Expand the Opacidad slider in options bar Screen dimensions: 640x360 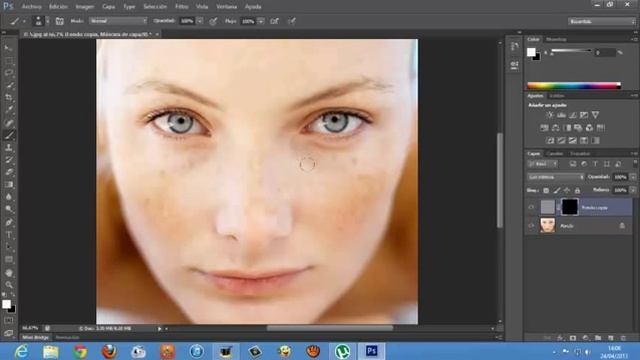click(x=200, y=21)
